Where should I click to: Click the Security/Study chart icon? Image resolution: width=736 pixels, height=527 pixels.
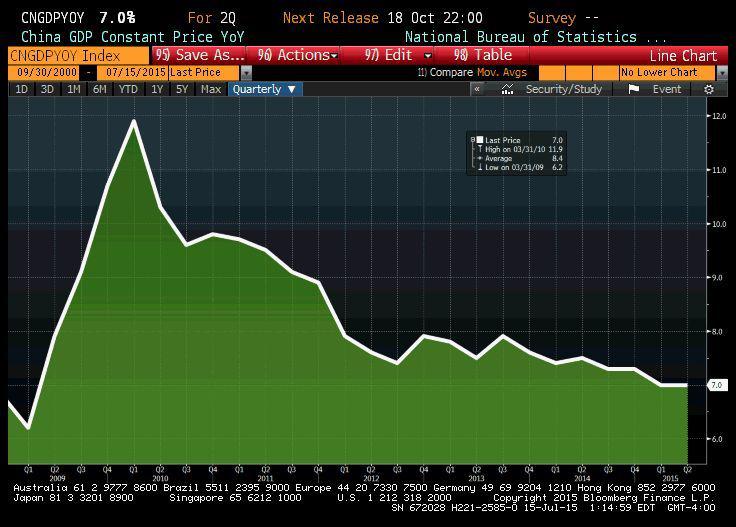click(508, 89)
